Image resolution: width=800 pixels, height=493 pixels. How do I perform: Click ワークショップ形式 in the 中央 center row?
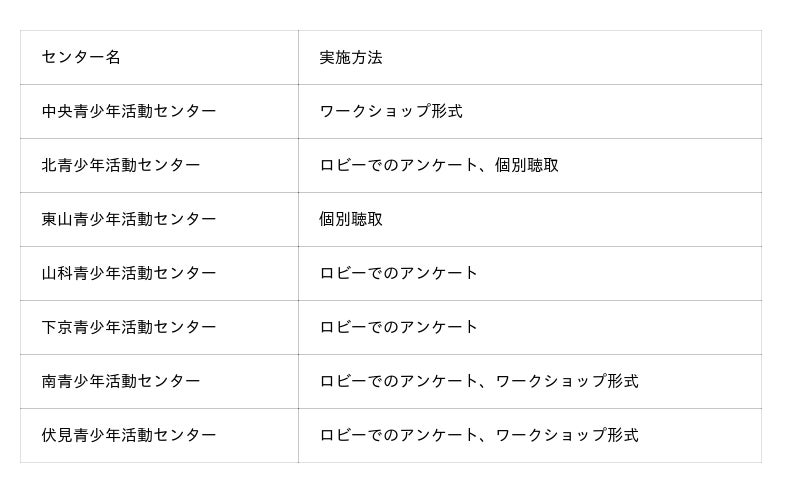pyautogui.click(x=391, y=111)
